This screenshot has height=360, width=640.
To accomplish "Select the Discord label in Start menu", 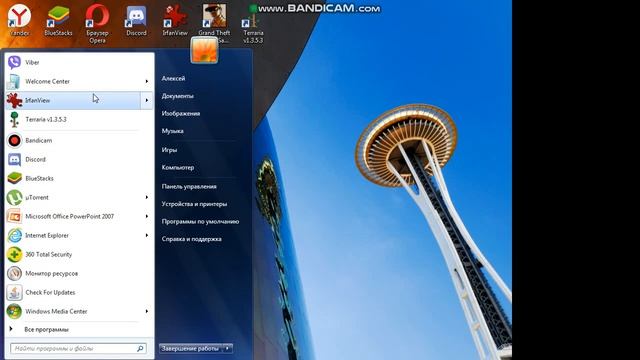I will (36, 160).
